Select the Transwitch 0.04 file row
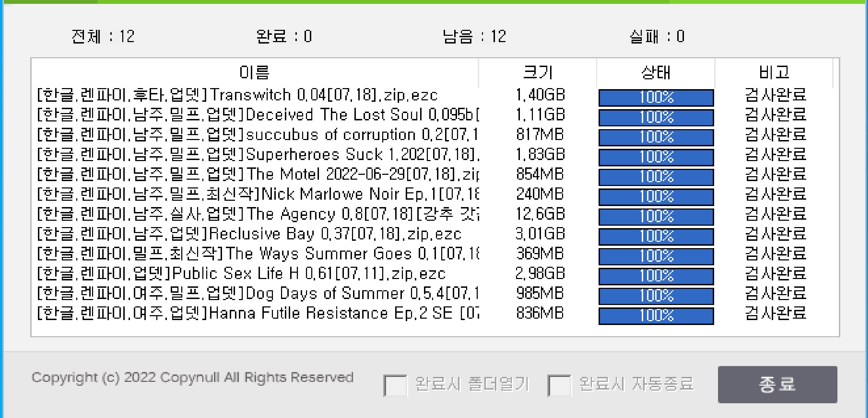Screen dimensions: 868x418 point(237,95)
